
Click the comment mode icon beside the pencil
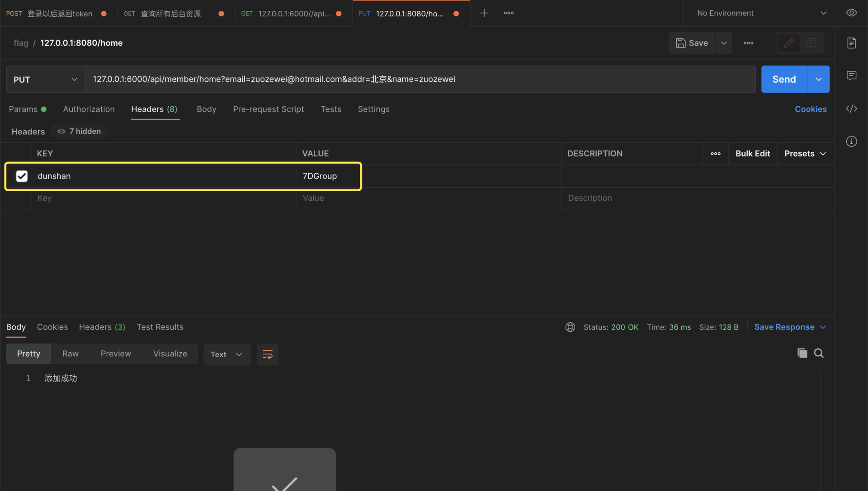pyautogui.click(x=811, y=43)
